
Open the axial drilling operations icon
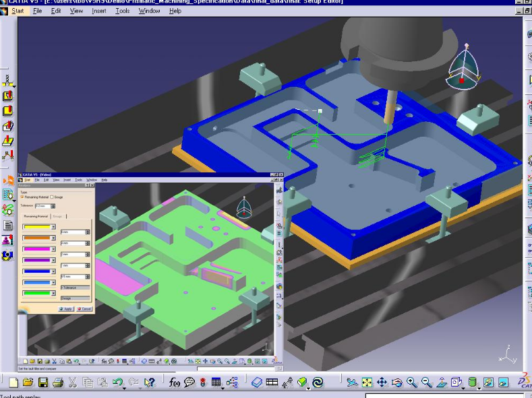click(7, 81)
